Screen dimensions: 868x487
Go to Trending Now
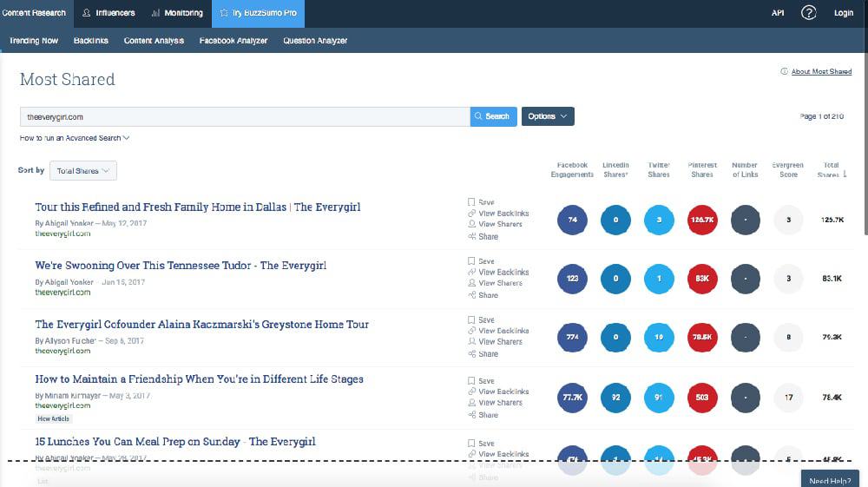pyautogui.click(x=33, y=41)
